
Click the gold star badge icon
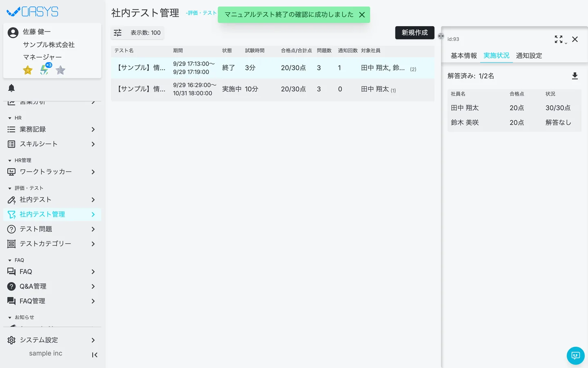click(28, 70)
